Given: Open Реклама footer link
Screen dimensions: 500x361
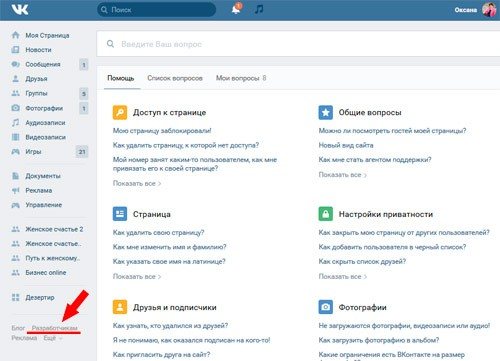Looking at the screenshot, I should [24, 338].
